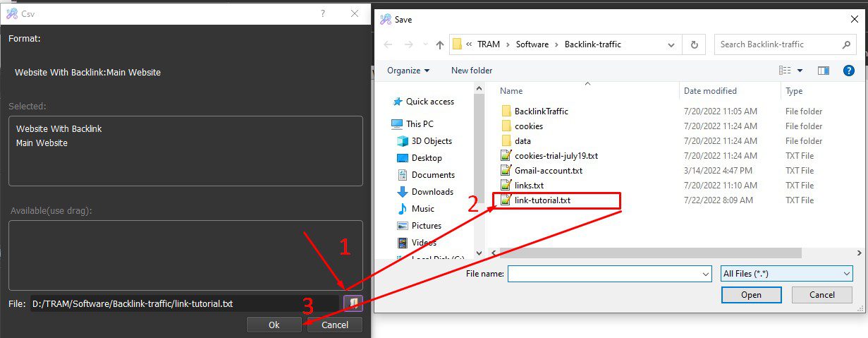Screen dimensions: 868x338
Task: Click the Available list box
Action: [x=186, y=255]
